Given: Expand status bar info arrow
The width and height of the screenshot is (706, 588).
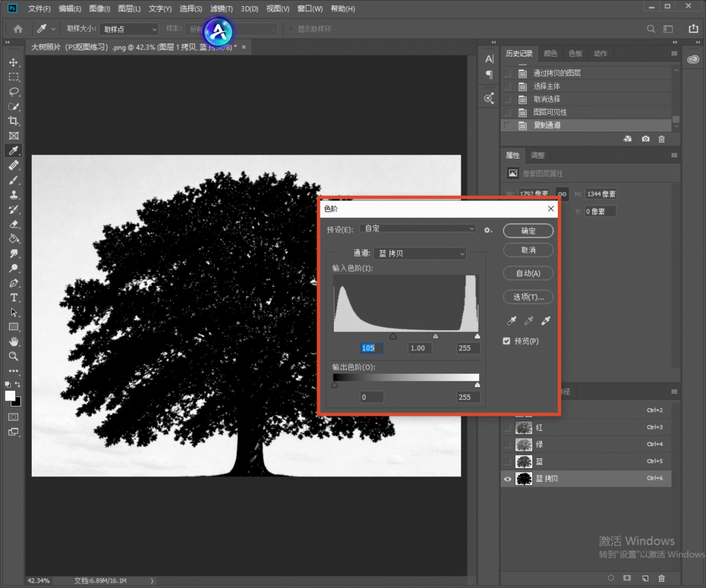Looking at the screenshot, I should (152, 581).
